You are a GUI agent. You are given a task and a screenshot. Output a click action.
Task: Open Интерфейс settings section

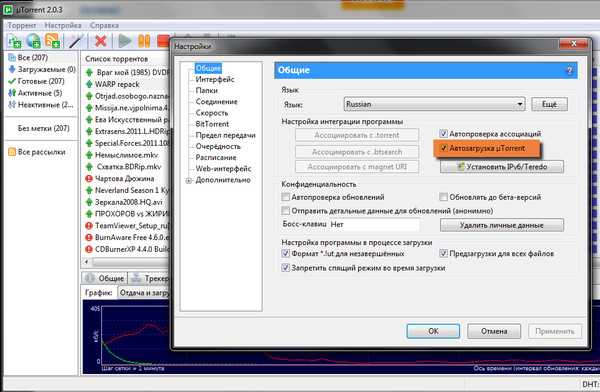click(215, 79)
